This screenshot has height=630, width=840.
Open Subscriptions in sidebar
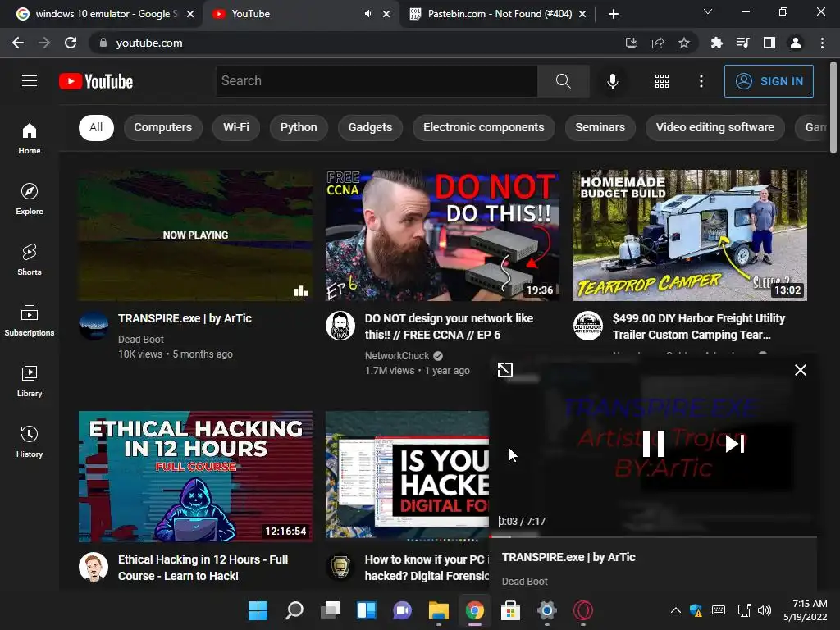30,321
